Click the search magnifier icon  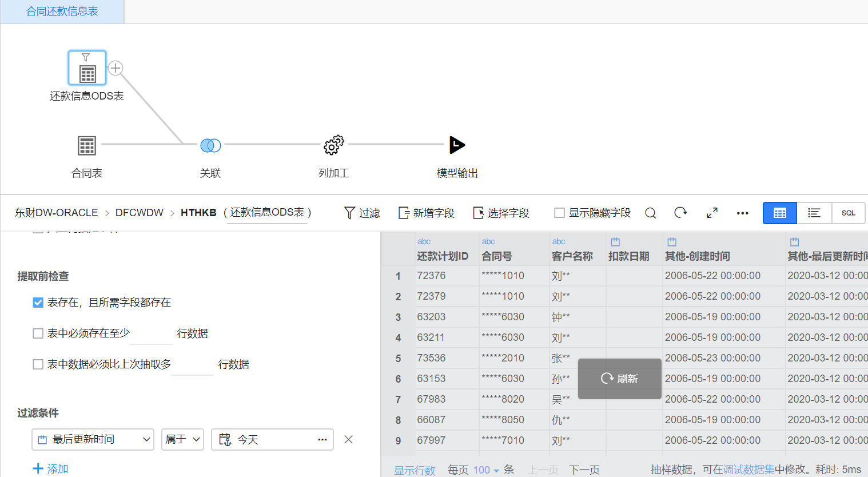click(x=650, y=212)
